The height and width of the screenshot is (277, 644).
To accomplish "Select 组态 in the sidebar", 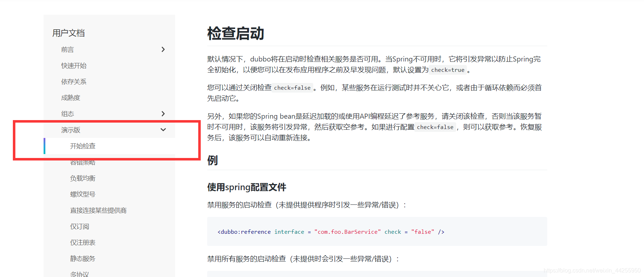I will [68, 114].
